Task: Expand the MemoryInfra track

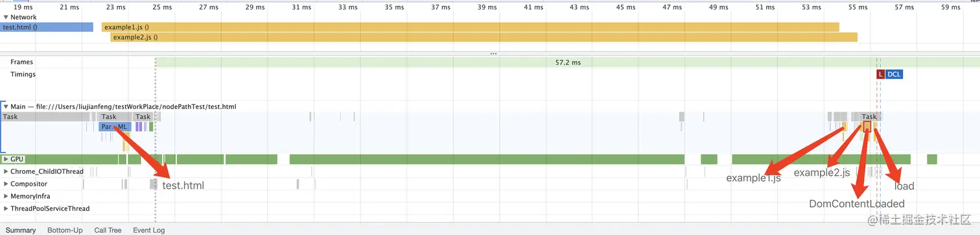Action: pyautogui.click(x=6, y=196)
